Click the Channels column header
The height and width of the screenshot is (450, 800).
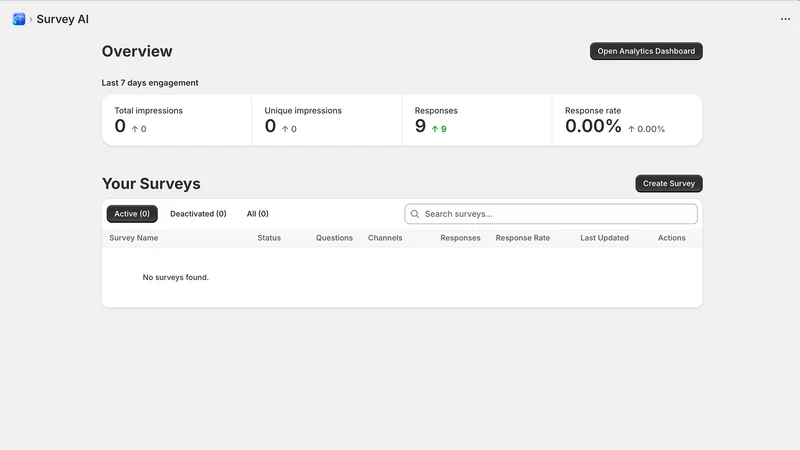385,238
